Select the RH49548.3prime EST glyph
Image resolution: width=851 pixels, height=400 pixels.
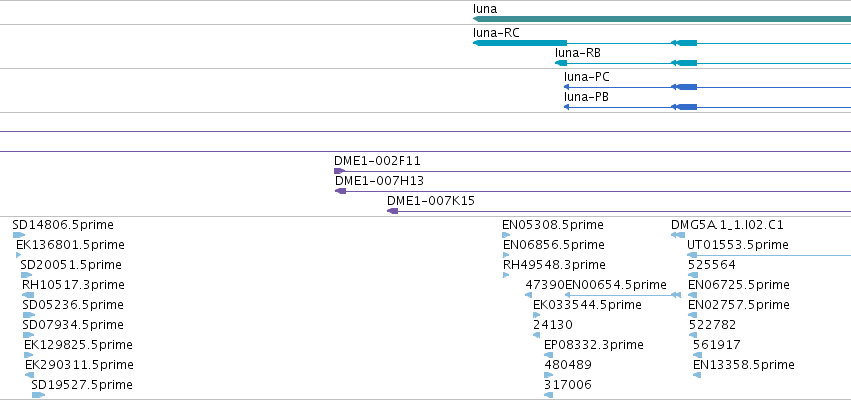pyautogui.click(x=506, y=275)
